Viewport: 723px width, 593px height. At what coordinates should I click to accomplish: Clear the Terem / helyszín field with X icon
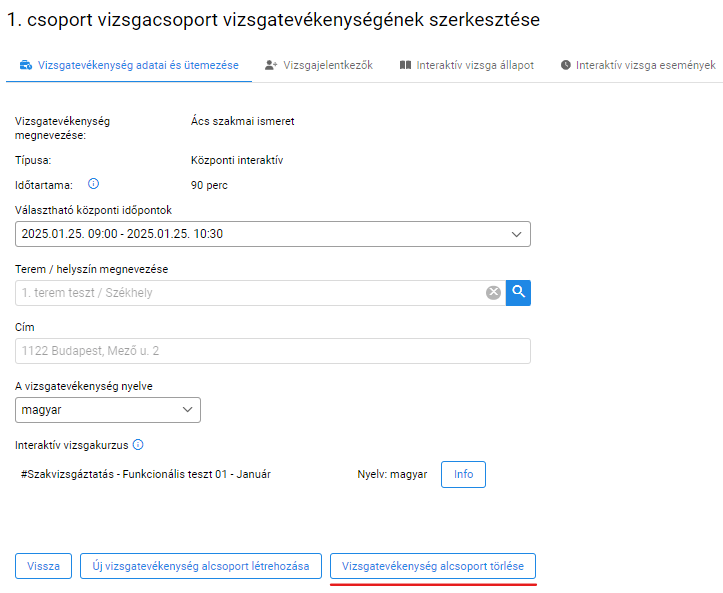pos(493,292)
